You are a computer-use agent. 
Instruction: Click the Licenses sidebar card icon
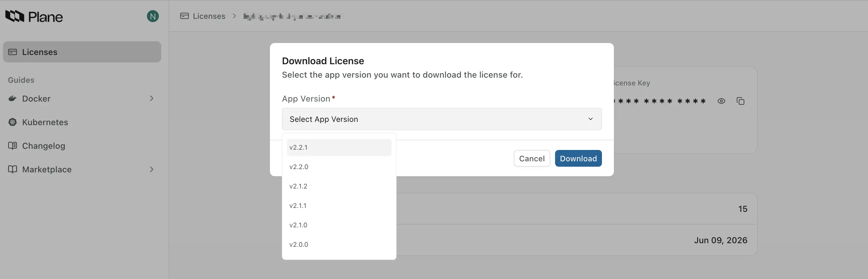(x=13, y=52)
